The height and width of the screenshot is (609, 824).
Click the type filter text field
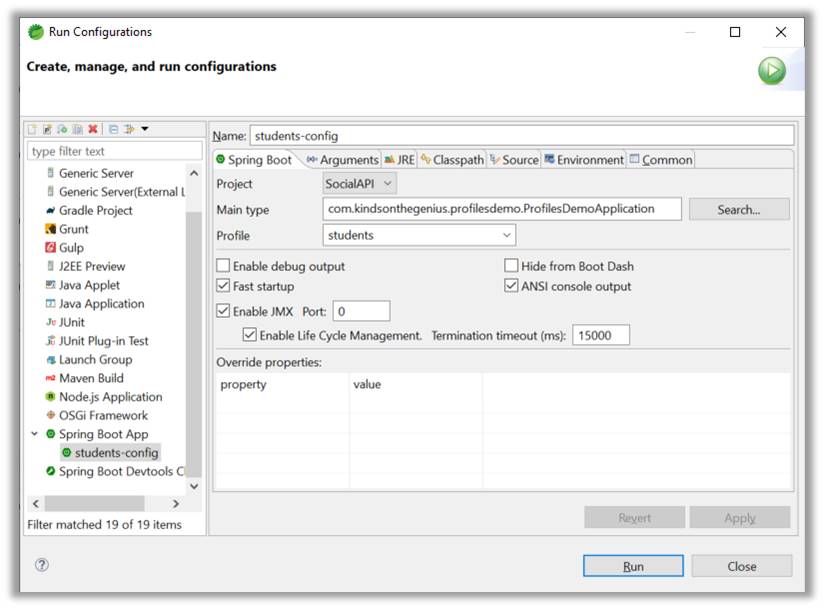[114, 152]
